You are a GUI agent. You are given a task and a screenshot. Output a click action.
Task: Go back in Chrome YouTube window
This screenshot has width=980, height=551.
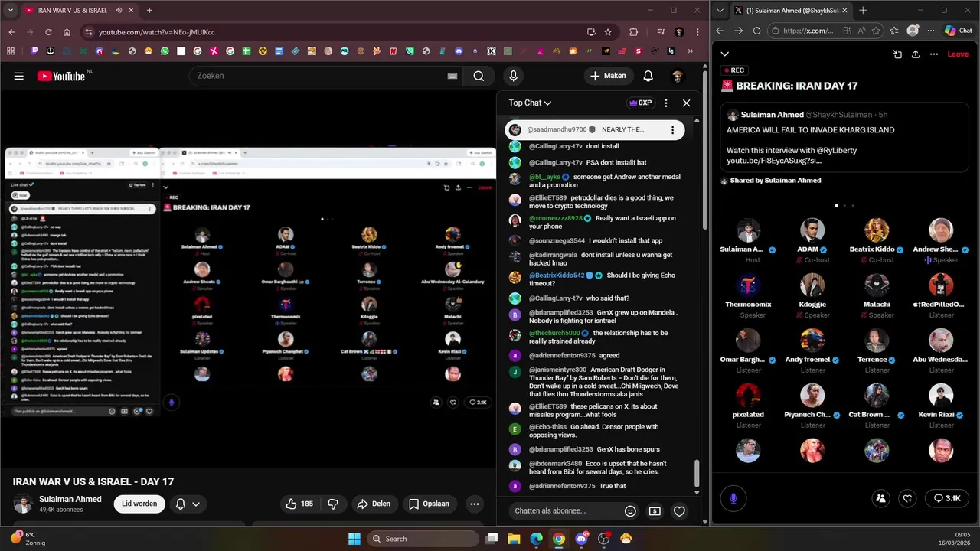tap(11, 32)
